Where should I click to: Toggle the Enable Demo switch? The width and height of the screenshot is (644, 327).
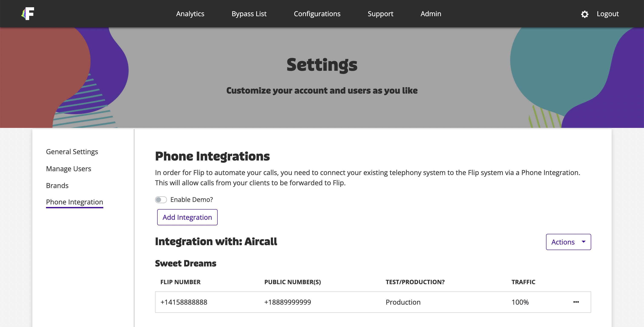point(161,200)
